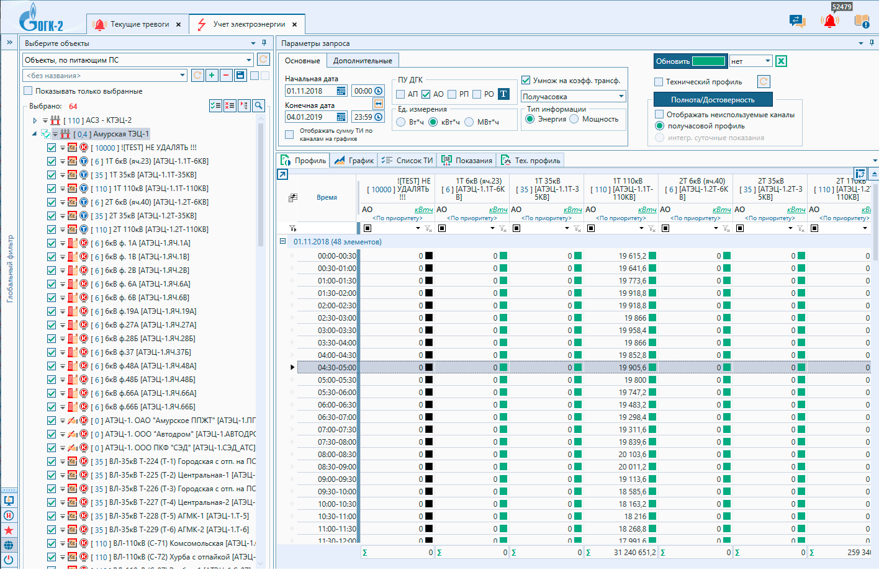879x588 pixels.
Task: Uncheck the АО checkbox in ПУ ДГК
Action: [426, 94]
